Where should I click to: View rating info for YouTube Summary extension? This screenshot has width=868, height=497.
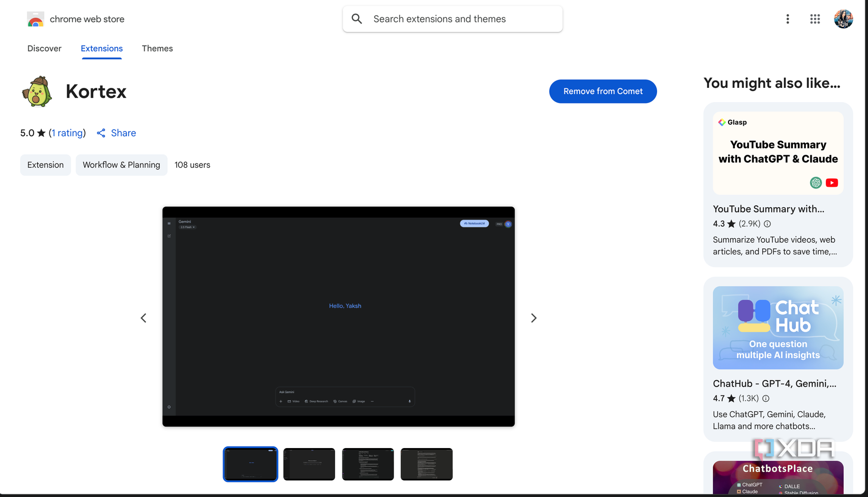pyautogui.click(x=767, y=224)
